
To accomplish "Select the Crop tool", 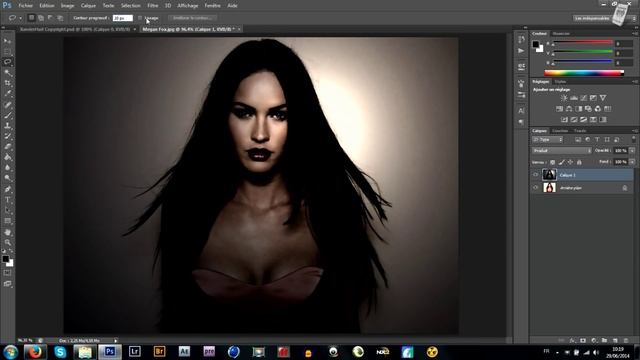I will pos(8,83).
